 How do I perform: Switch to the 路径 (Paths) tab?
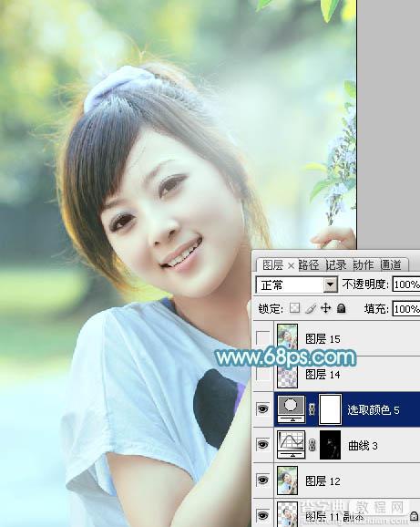pos(308,265)
